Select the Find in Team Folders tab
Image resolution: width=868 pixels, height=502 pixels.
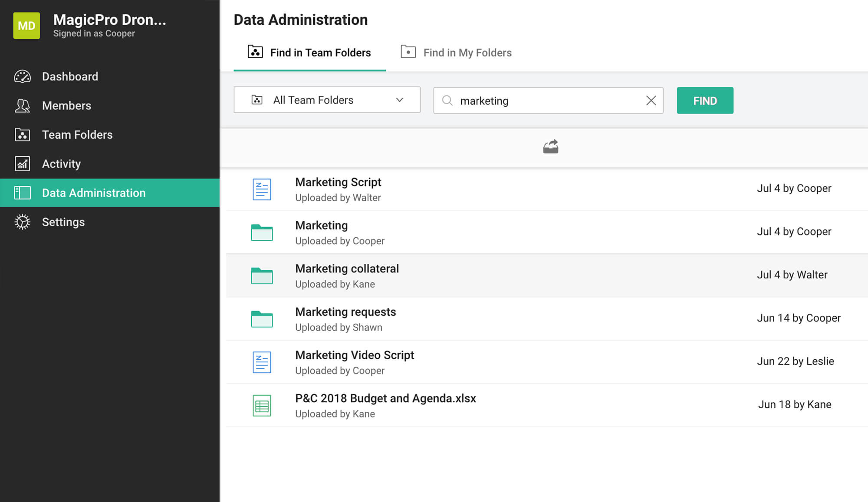pos(310,52)
